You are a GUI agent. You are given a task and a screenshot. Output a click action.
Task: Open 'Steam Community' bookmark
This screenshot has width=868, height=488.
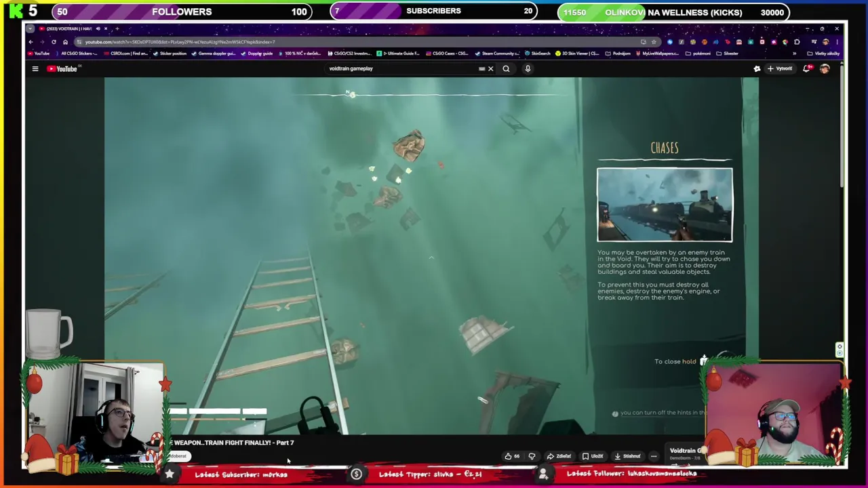[497, 54]
